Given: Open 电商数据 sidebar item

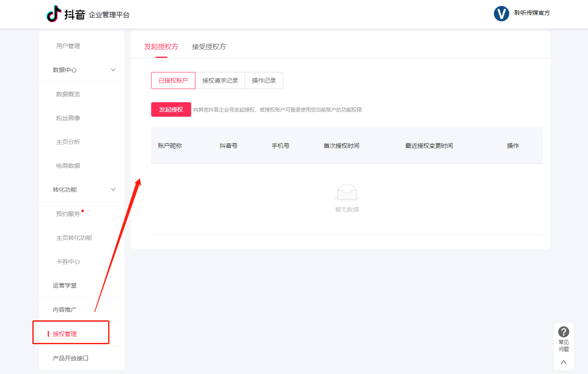Looking at the screenshot, I should point(68,166).
